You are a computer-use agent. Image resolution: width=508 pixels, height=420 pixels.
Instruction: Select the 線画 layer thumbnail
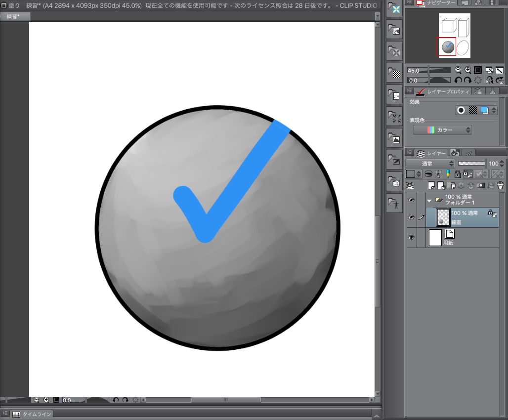[x=443, y=218]
